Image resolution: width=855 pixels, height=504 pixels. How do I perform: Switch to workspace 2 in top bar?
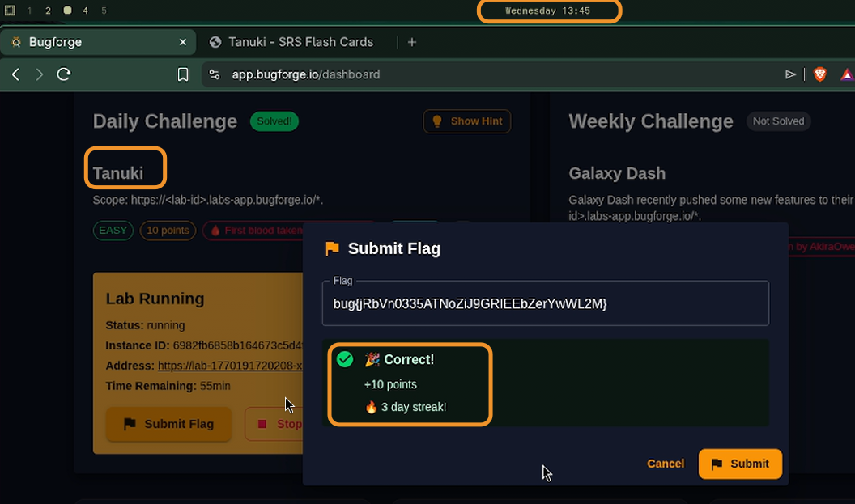click(x=48, y=11)
